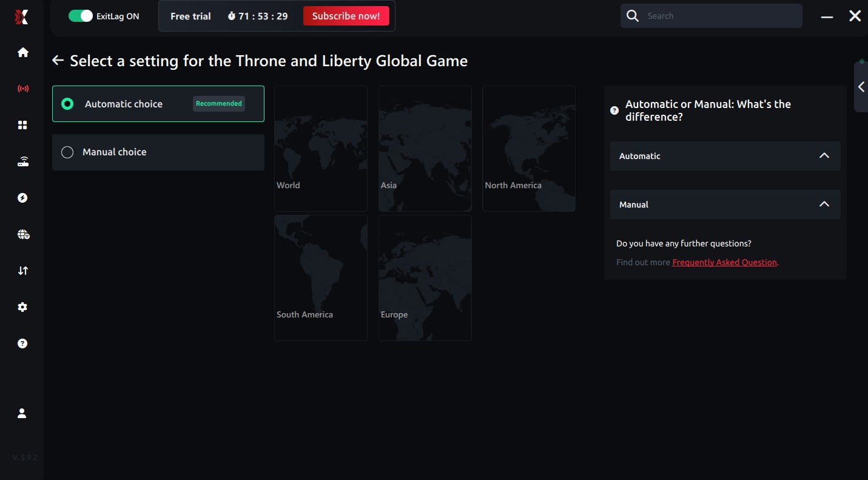Viewport: 868px width, 480px height.
Task: Click the trial timer 71 : 53 : 29
Action: (263, 16)
